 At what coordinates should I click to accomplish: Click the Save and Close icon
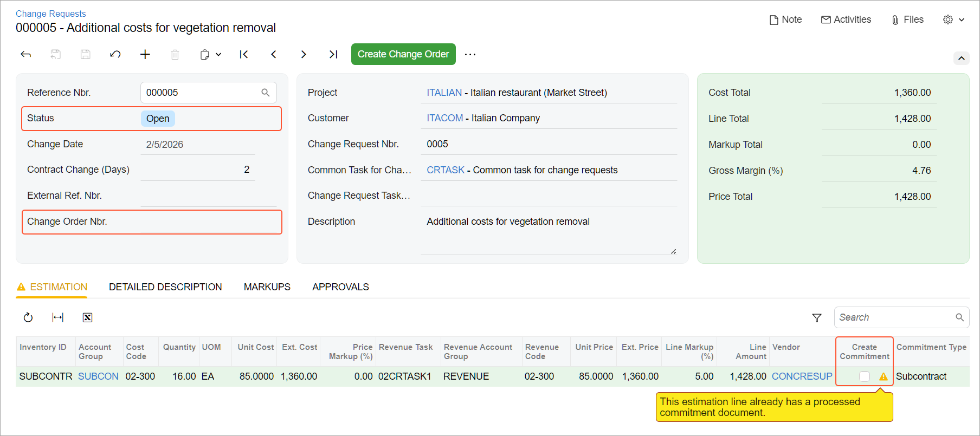pos(55,54)
